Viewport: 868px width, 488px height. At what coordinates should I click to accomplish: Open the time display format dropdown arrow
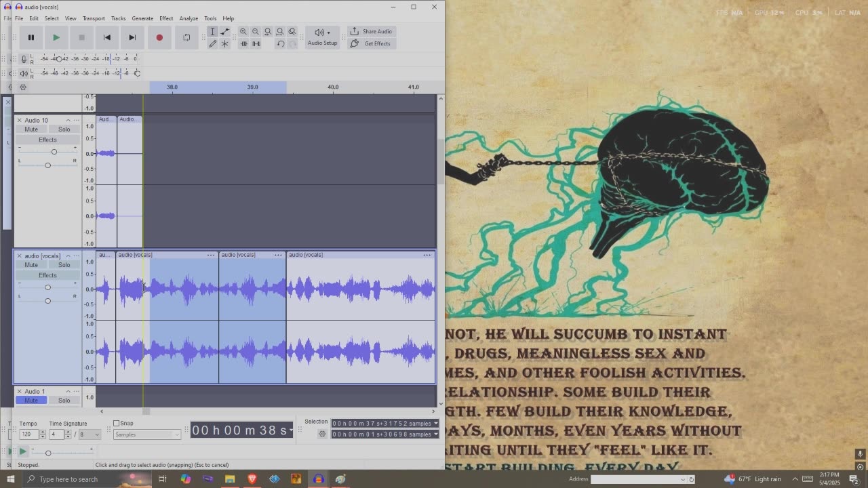(x=291, y=430)
